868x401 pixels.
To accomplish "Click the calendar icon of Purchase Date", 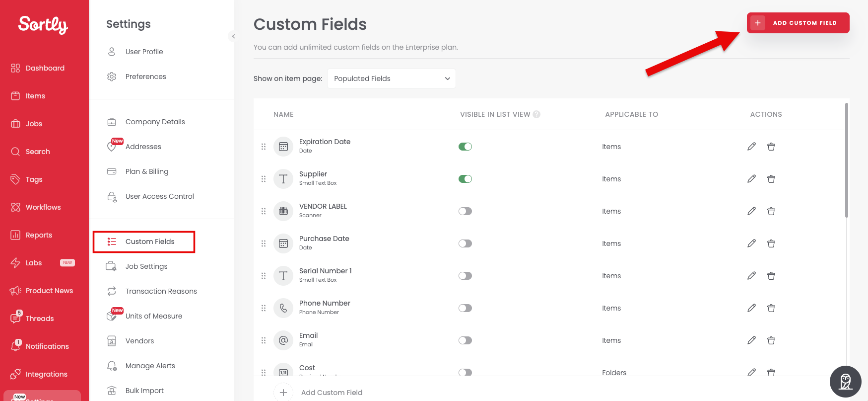I will (283, 243).
